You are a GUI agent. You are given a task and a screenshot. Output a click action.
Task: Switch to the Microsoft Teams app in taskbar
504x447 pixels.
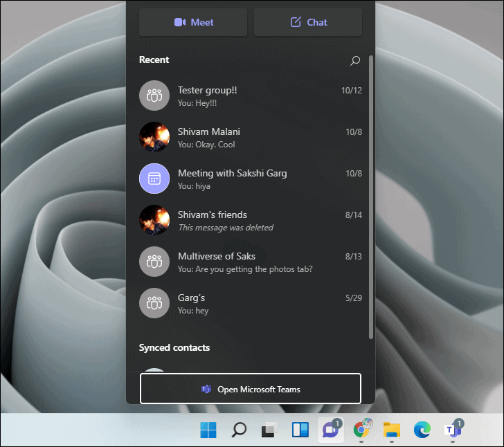[x=453, y=430]
